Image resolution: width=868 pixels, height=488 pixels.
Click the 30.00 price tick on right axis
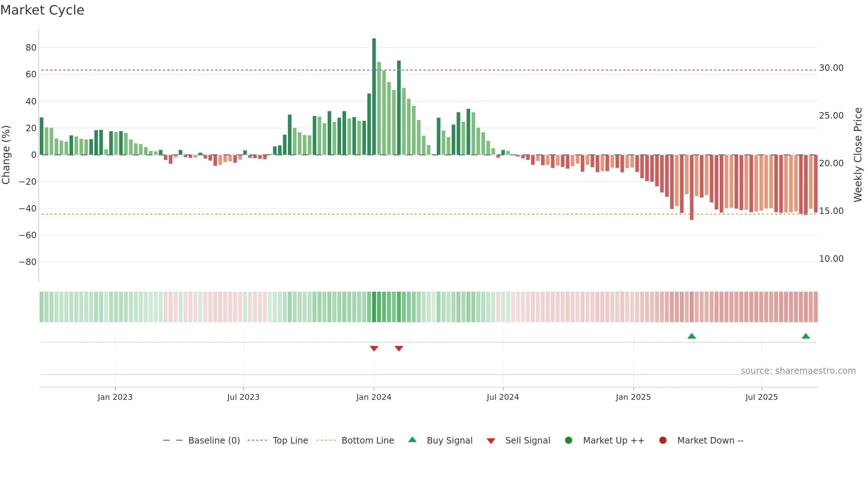point(831,68)
